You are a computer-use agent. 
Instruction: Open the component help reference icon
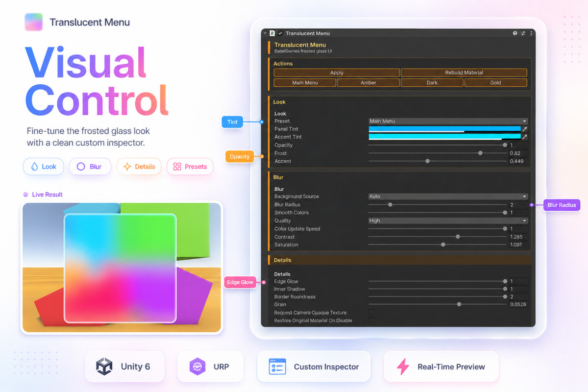tap(515, 33)
